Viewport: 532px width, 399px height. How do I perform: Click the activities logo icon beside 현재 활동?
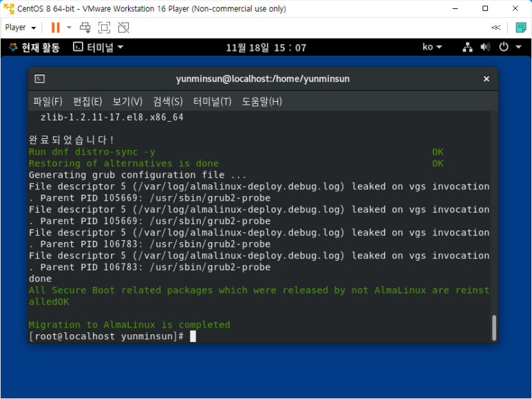click(x=13, y=47)
